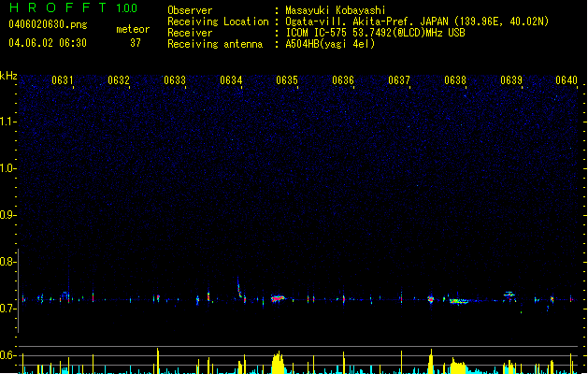Click the 'Receiving antenna' label
The image size is (588, 374).
[x=215, y=44]
